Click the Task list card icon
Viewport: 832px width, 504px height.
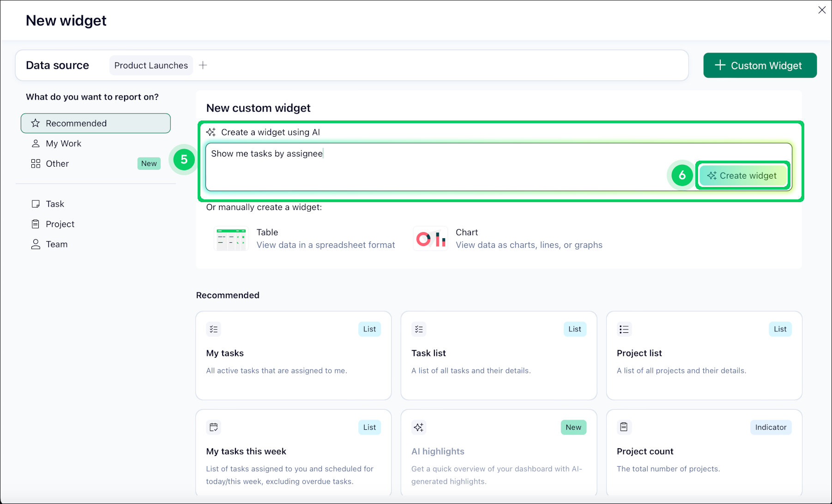coord(419,329)
